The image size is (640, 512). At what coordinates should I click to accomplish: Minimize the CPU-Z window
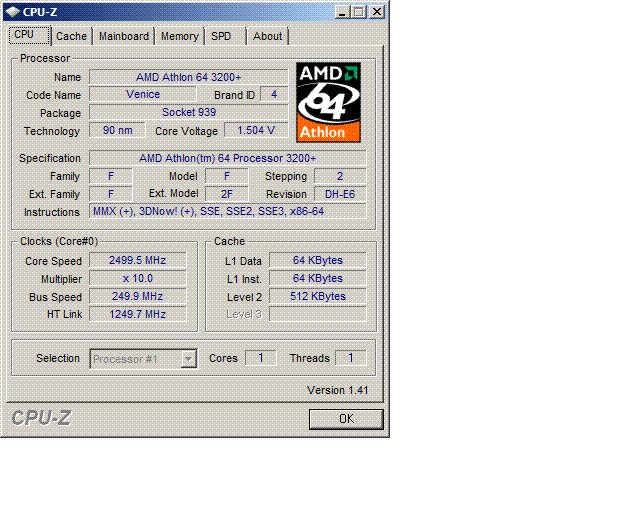pyautogui.click(x=342, y=12)
